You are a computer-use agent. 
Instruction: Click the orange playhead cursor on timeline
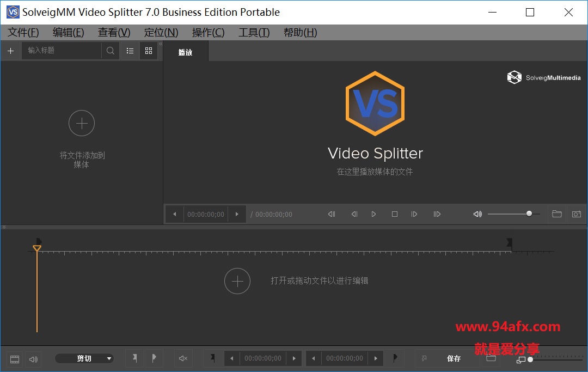(x=37, y=248)
